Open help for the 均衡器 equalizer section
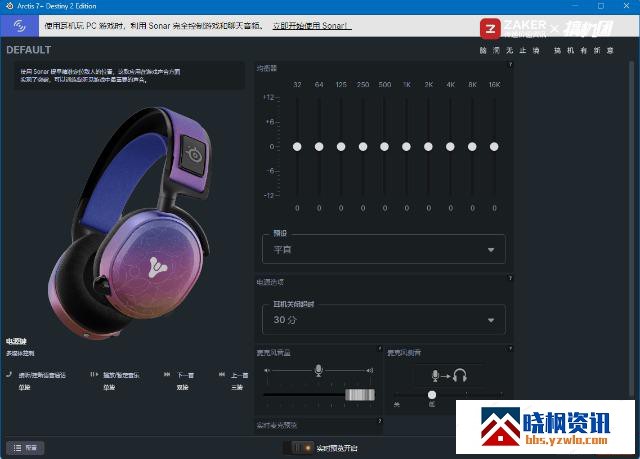The image size is (640, 459). [x=510, y=64]
